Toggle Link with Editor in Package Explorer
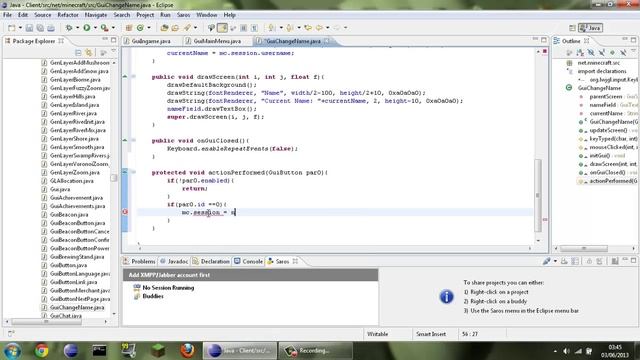 (89, 53)
